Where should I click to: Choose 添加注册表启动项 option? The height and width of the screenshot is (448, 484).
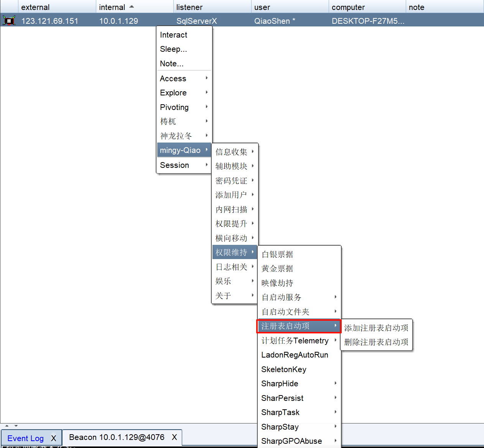(376, 328)
